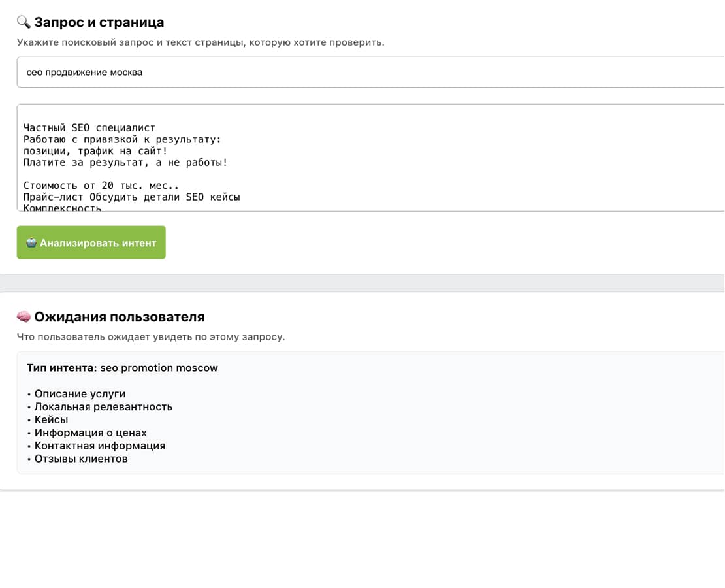This screenshot has width=725, height=588.
Task: Click the "Отзывы клиентов" list item
Action: (x=81, y=459)
